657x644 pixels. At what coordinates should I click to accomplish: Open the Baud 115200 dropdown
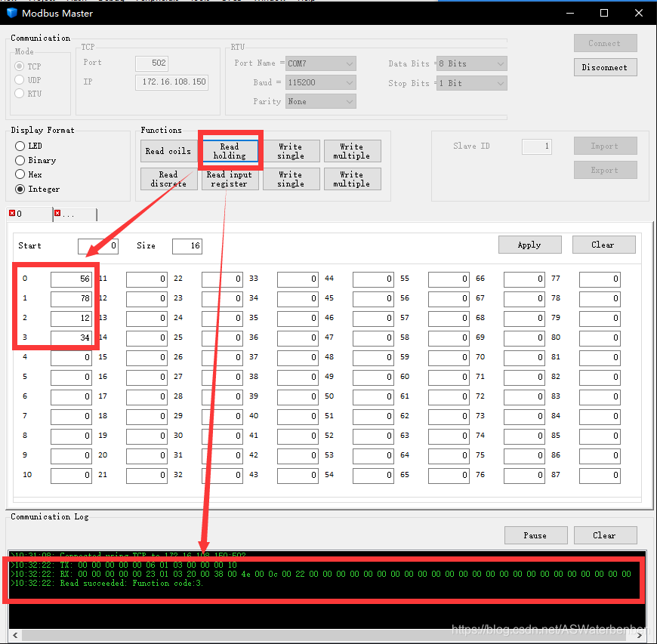coord(320,82)
